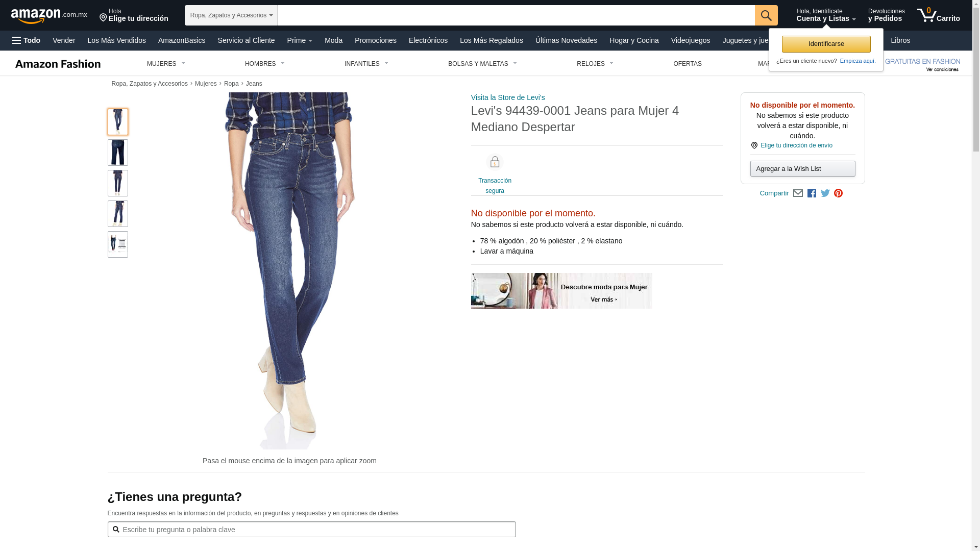Open the OFERTAS fashion tab
This screenshot has height=551, width=980.
(x=687, y=64)
